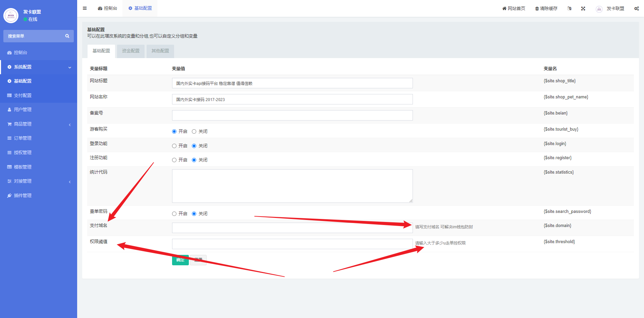Click the 控制台 dashboard icon in top tab
Image resolution: width=644 pixels, height=318 pixels.
coord(100,8)
